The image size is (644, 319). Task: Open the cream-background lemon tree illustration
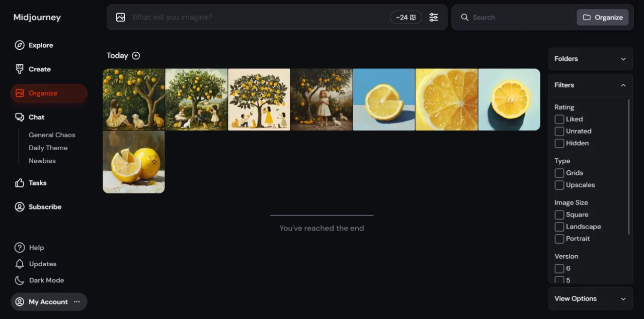pyautogui.click(x=259, y=99)
